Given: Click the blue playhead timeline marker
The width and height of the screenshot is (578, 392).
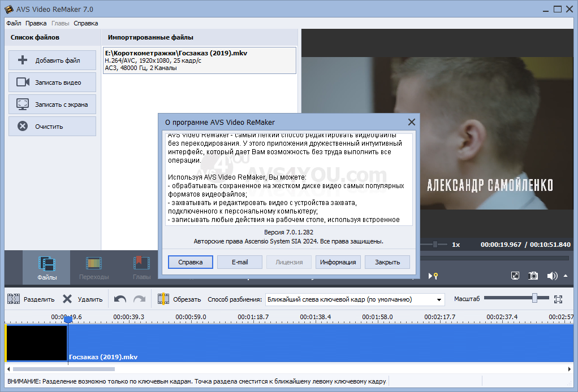Looking at the screenshot, I should click(68, 320).
